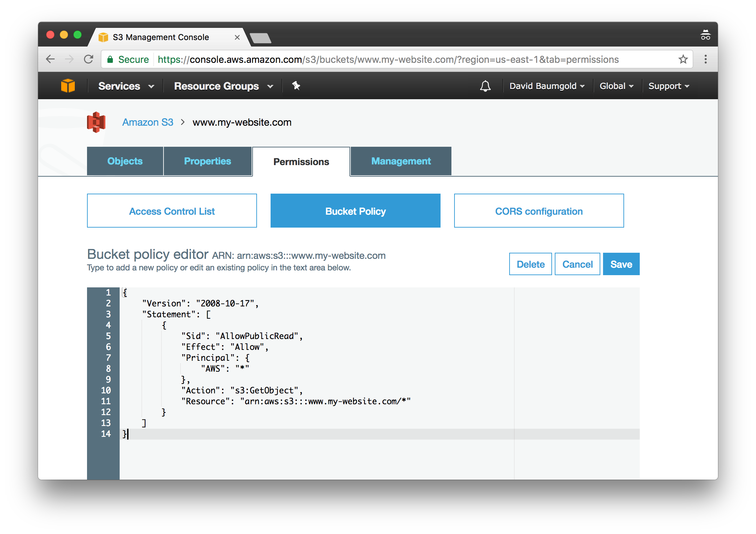This screenshot has height=534, width=756.
Task: Click the pin shortcuts icon in navbar
Action: (296, 86)
